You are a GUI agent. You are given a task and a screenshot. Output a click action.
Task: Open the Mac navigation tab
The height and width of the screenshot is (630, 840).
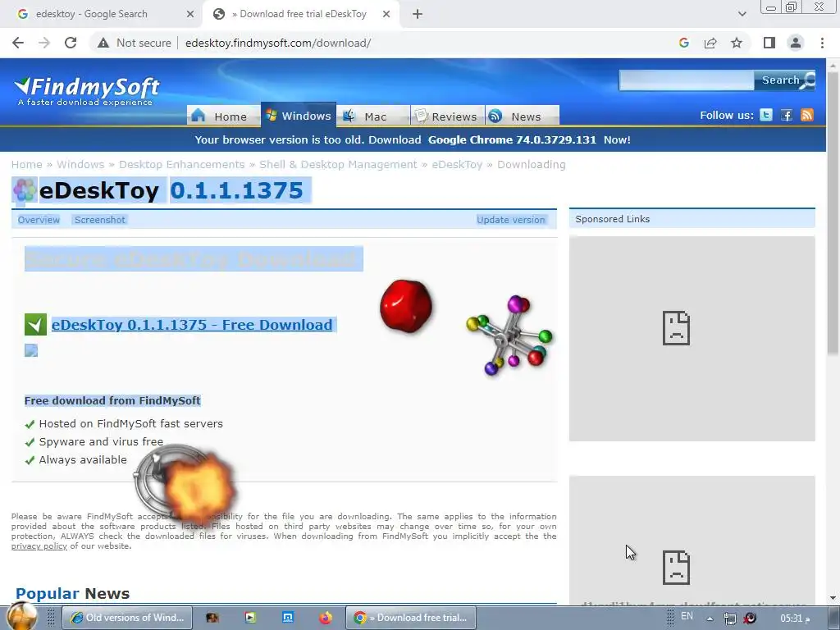[x=373, y=116]
